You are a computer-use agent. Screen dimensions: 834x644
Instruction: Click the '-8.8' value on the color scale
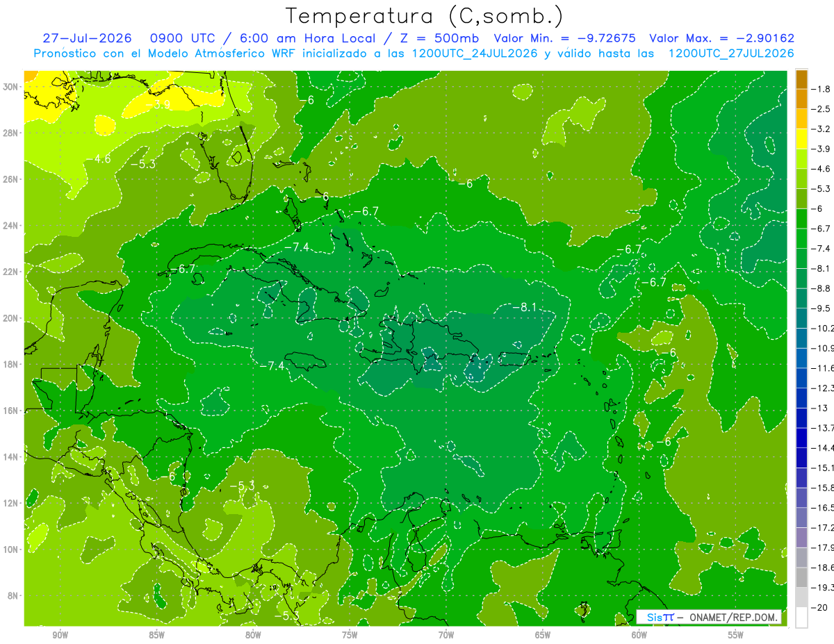pyautogui.click(x=822, y=288)
